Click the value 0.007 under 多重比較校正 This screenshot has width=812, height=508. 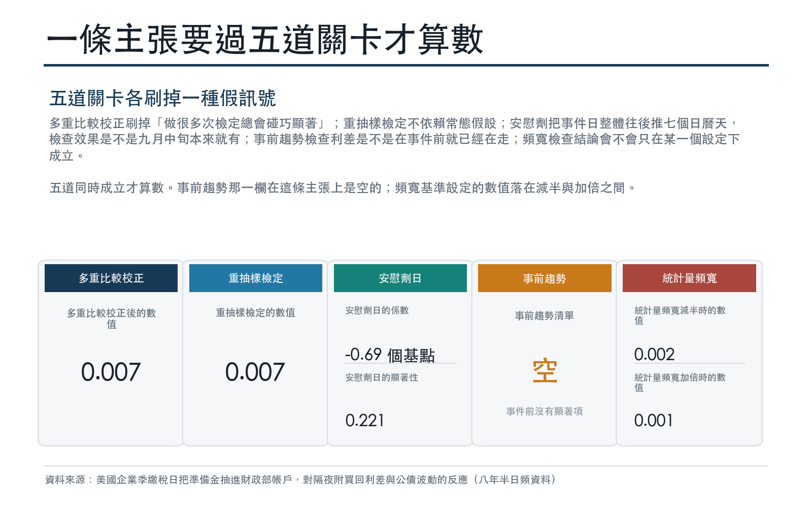pos(111,372)
